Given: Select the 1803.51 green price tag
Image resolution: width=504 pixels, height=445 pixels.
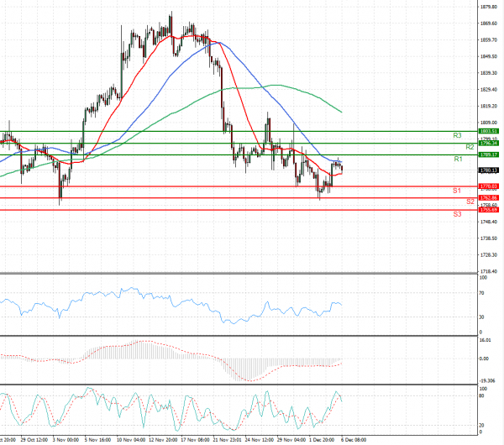Looking at the screenshot, I should tap(489, 131).
